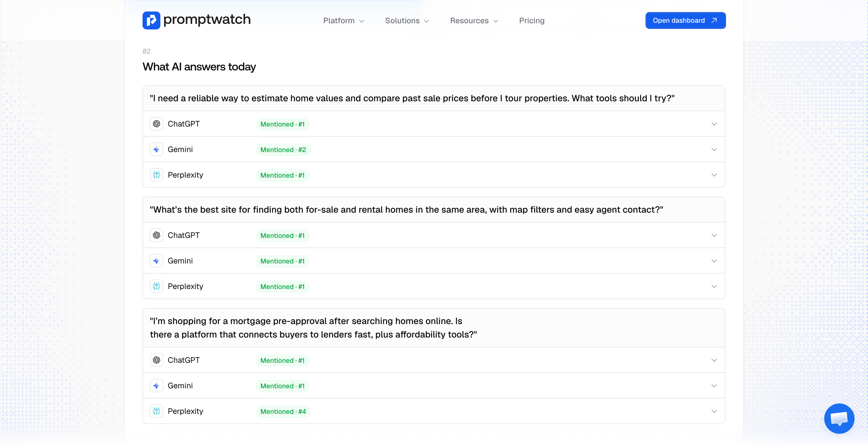Click the promptwatch logo icon

click(151, 20)
